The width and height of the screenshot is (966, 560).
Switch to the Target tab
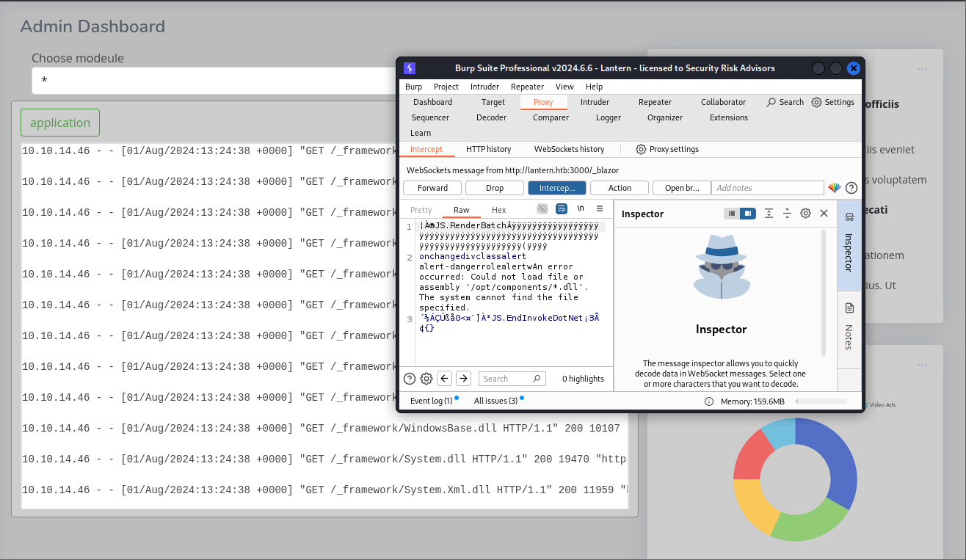tap(493, 102)
